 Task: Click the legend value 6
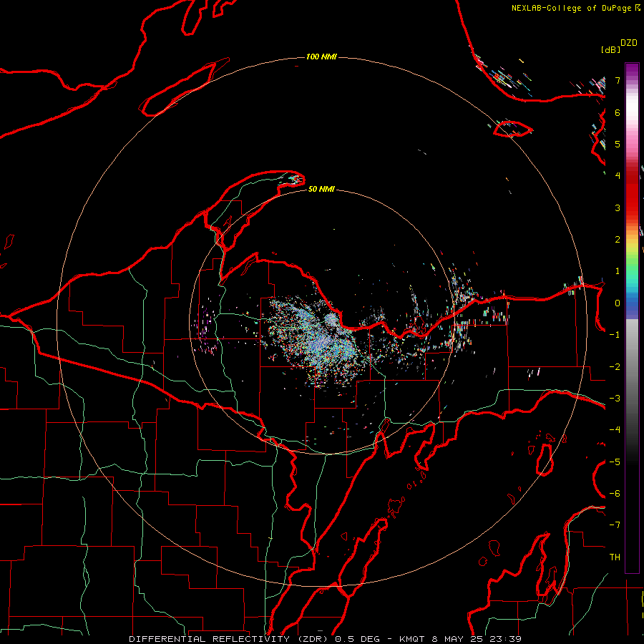coord(618,112)
